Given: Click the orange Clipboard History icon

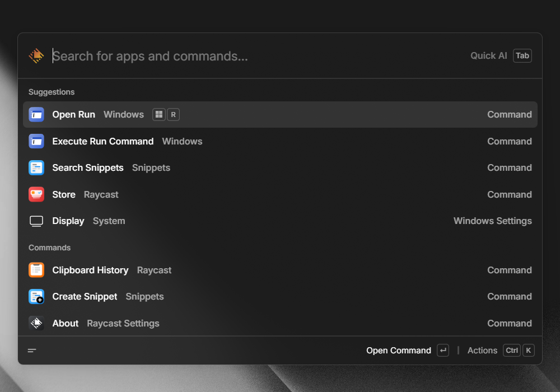Looking at the screenshot, I should click(x=36, y=270).
